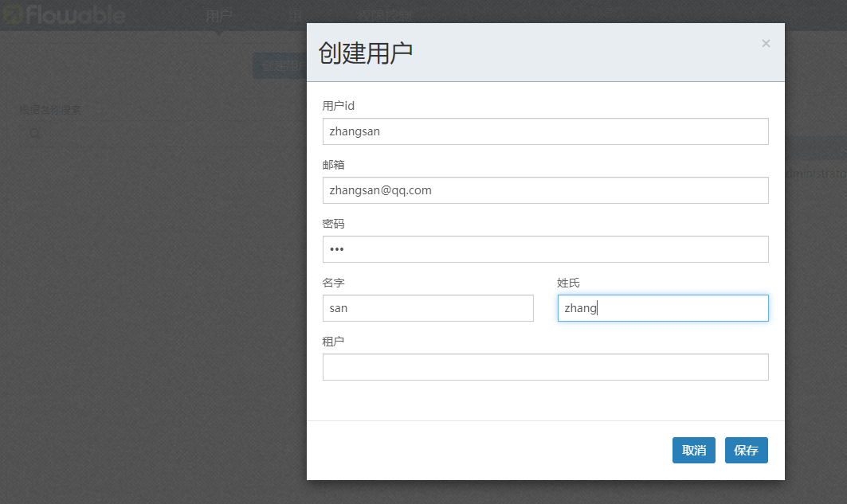847x504 pixels.
Task: Close the 创建用户 dialog with X
Action: click(766, 44)
